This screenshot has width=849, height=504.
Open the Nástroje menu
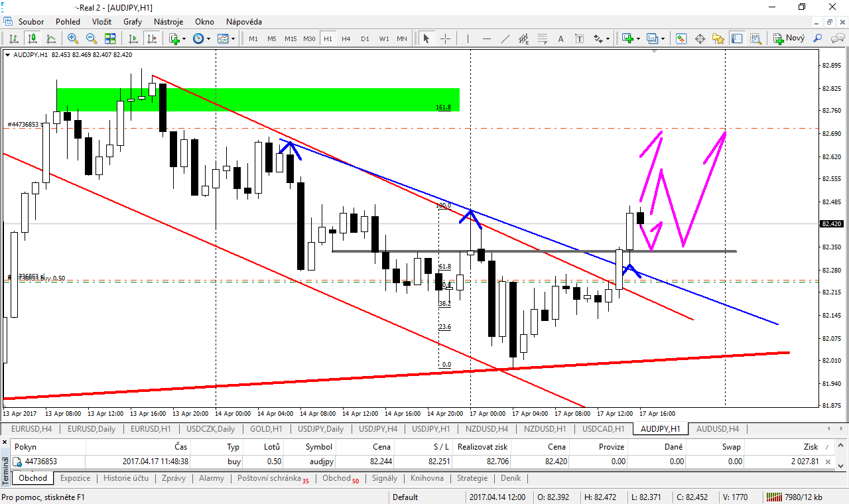pos(168,21)
